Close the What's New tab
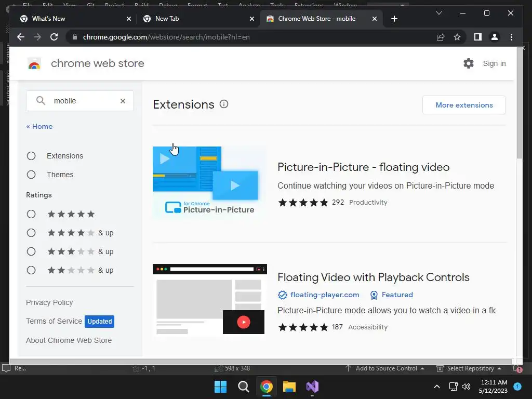Viewport: 532px width, 399px height. pos(129,19)
